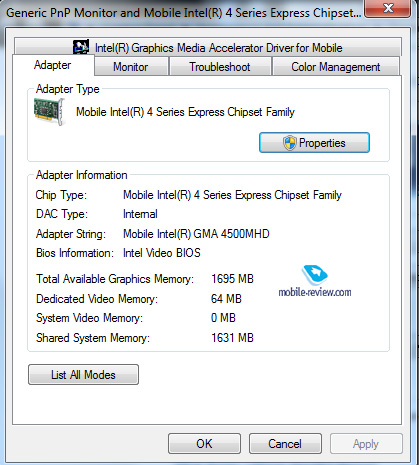Click the dialog title bar text

tap(183, 13)
